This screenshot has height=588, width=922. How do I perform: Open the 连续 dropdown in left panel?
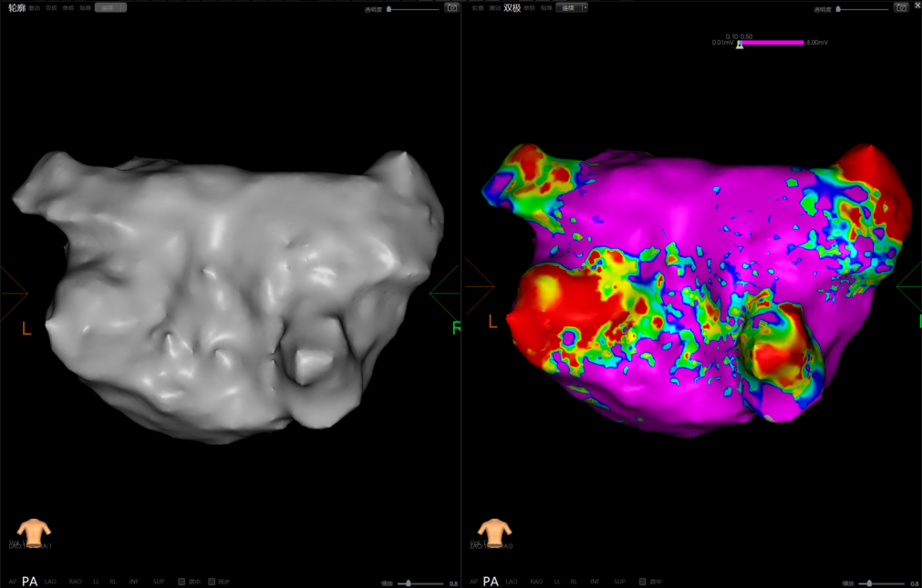click(110, 7)
